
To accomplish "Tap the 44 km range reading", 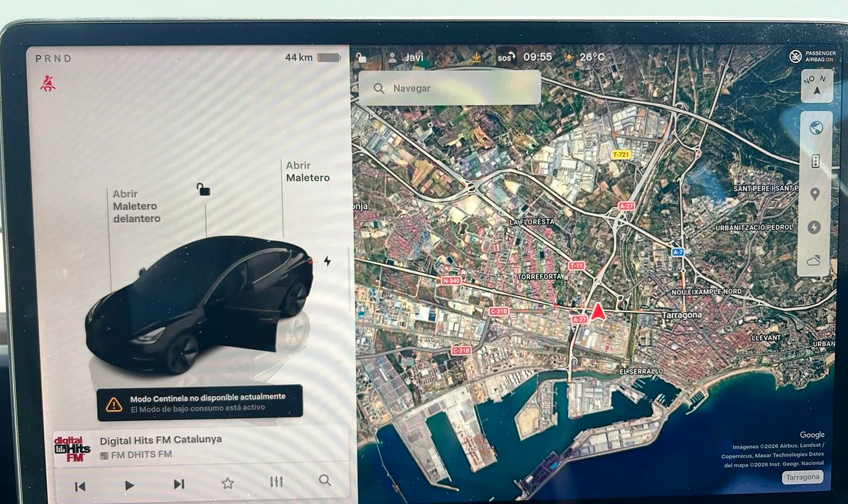I will [x=299, y=57].
